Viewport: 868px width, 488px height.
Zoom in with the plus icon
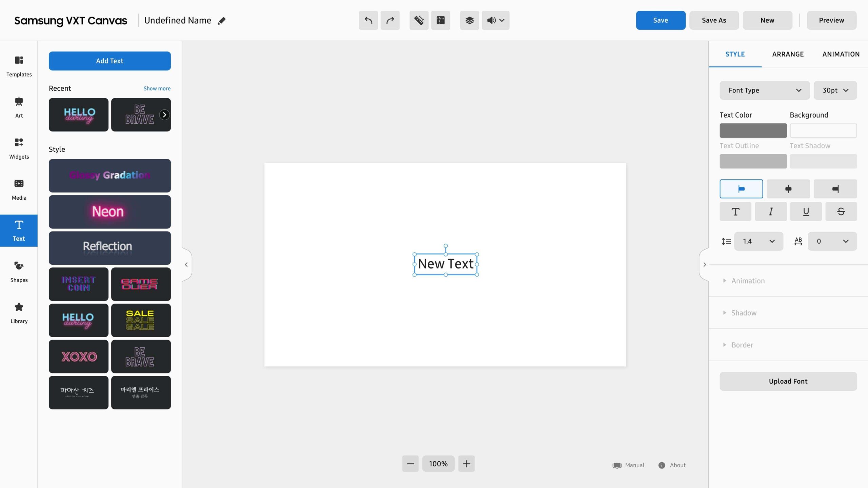pos(466,464)
